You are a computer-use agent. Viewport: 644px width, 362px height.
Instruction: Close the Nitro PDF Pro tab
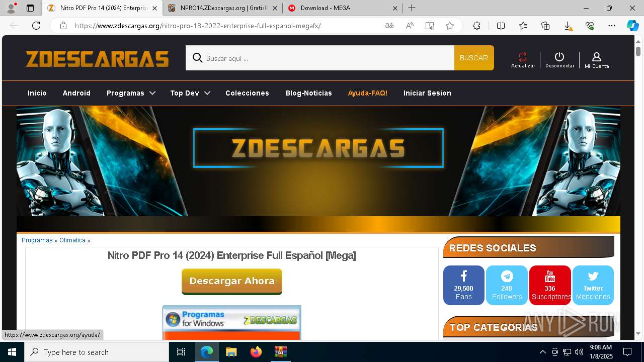pos(154,8)
